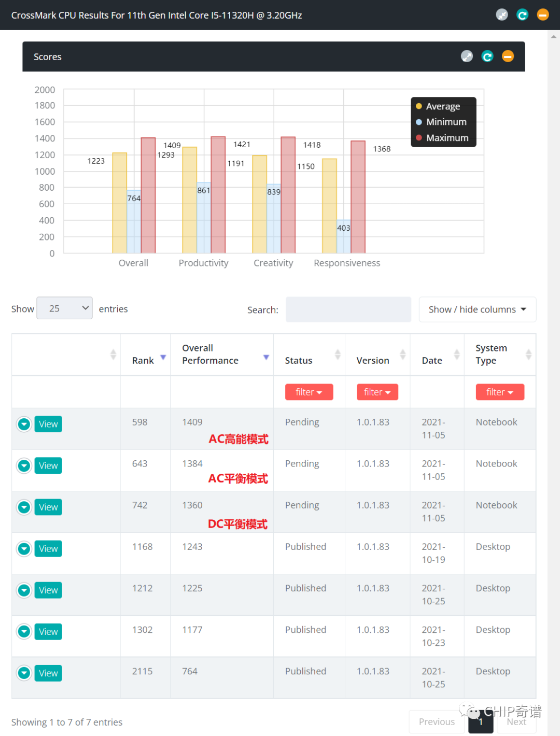Click the 'Showing 1 to 7 of 7 entries' text

point(67,722)
